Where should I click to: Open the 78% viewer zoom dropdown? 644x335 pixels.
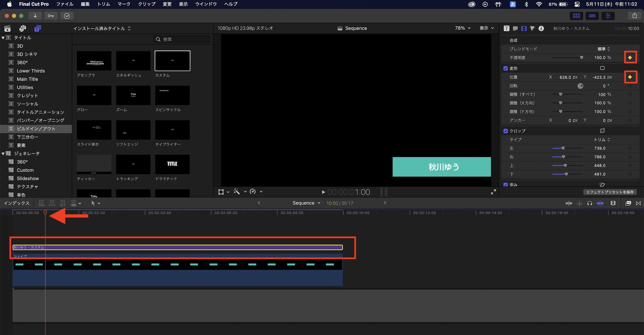[463, 28]
